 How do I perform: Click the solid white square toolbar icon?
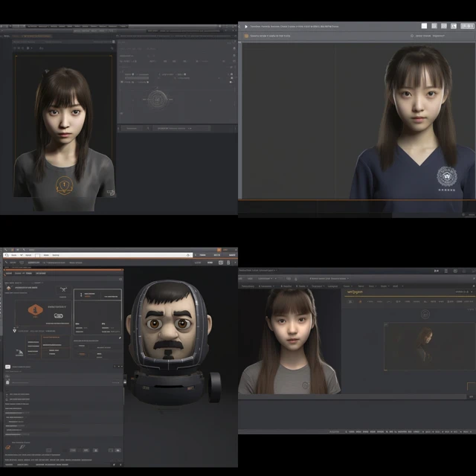click(x=424, y=26)
